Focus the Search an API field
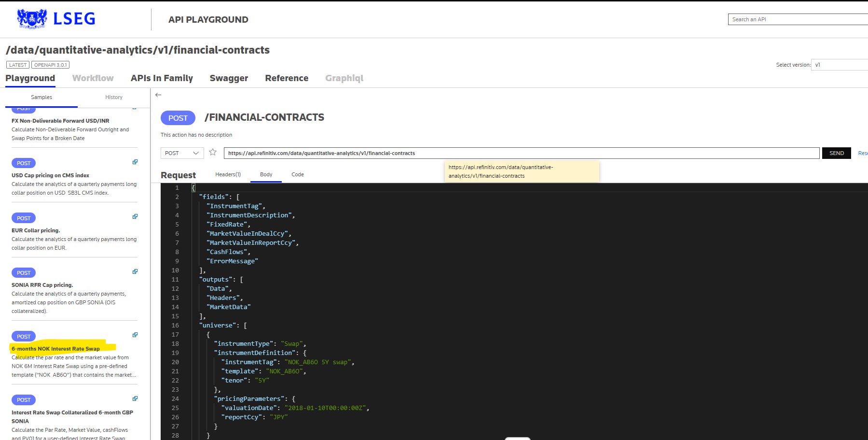The height and width of the screenshot is (440, 868). (798, 19)
